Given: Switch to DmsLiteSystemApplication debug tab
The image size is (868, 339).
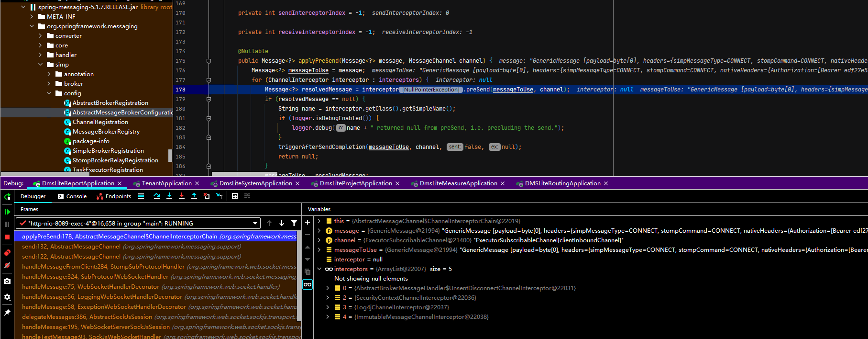Looking at the screenshot, I should tap(255, 183).
